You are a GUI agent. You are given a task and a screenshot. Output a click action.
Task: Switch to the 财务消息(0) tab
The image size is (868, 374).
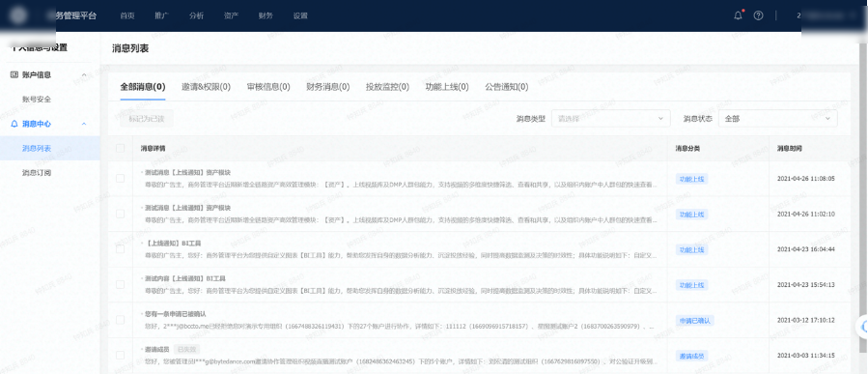(x=328, y=87)
